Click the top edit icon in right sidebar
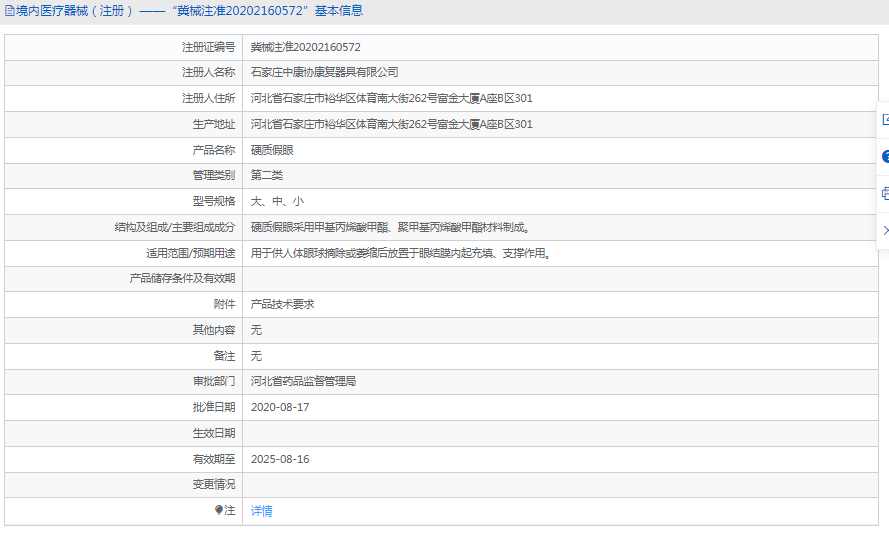Image resolution: width=889 pixels, height=533 pixels. tap(884, 119)
